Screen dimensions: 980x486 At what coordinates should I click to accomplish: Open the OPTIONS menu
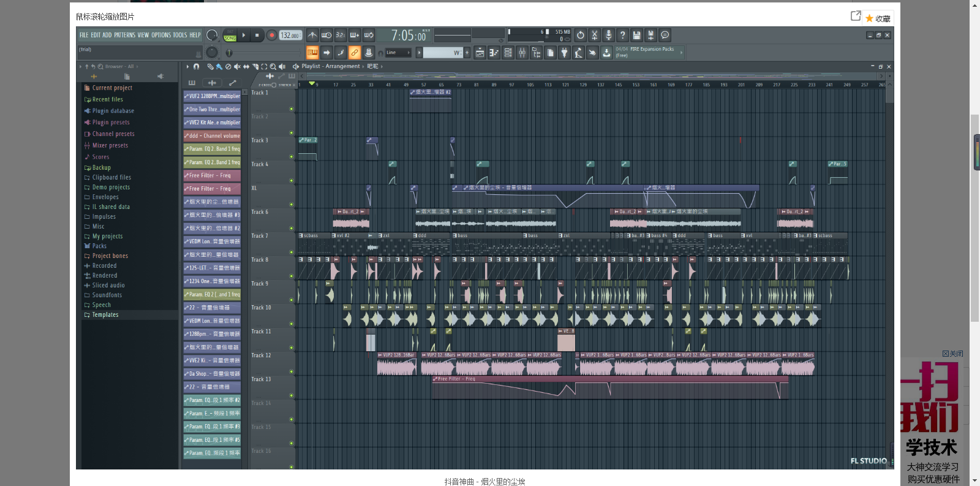(161, 36)
